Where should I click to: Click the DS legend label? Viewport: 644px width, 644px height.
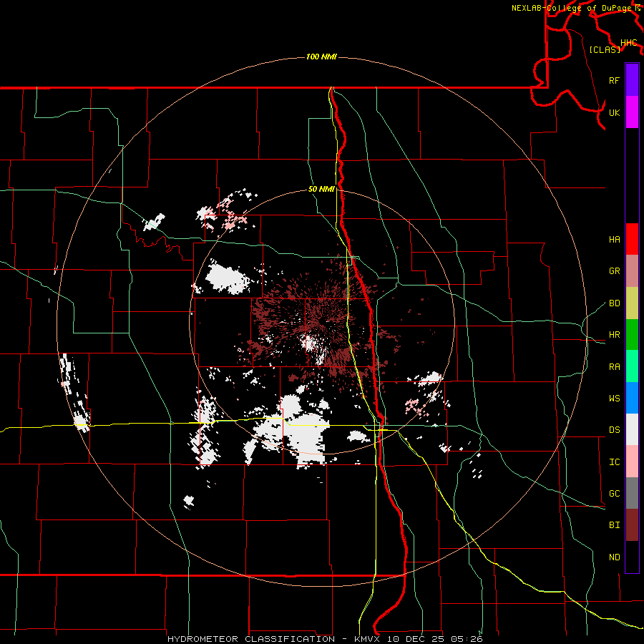[x=614, y=430]
